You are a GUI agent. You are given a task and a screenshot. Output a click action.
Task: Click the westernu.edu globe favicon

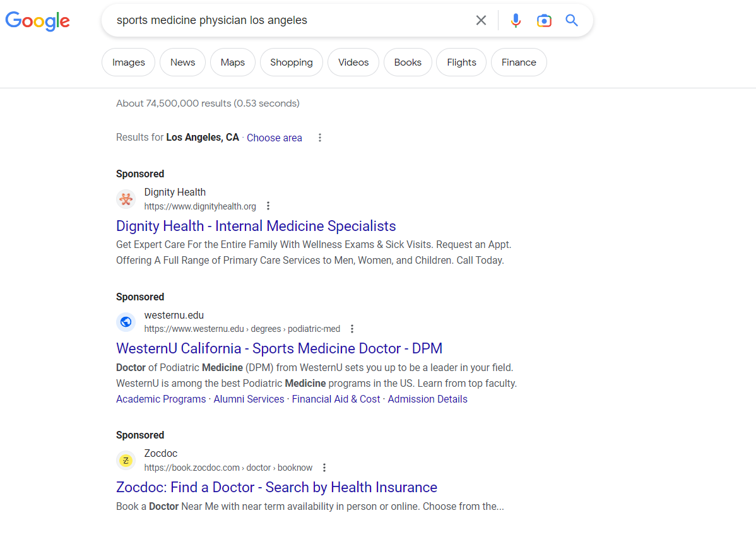coord(126,322)
